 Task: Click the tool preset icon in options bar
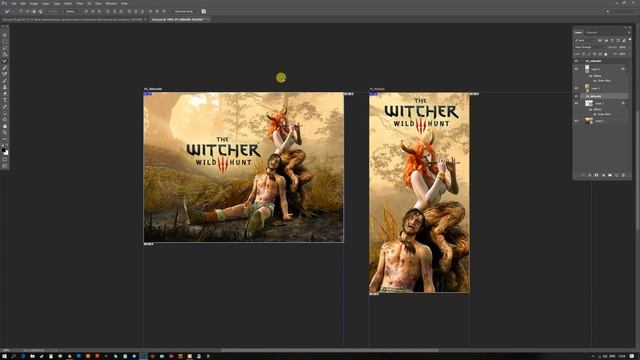[7, 11]
